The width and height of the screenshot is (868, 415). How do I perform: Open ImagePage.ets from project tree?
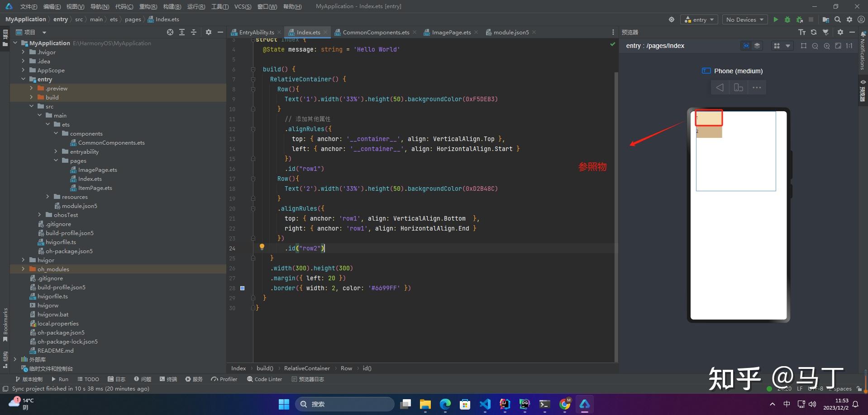97,170
